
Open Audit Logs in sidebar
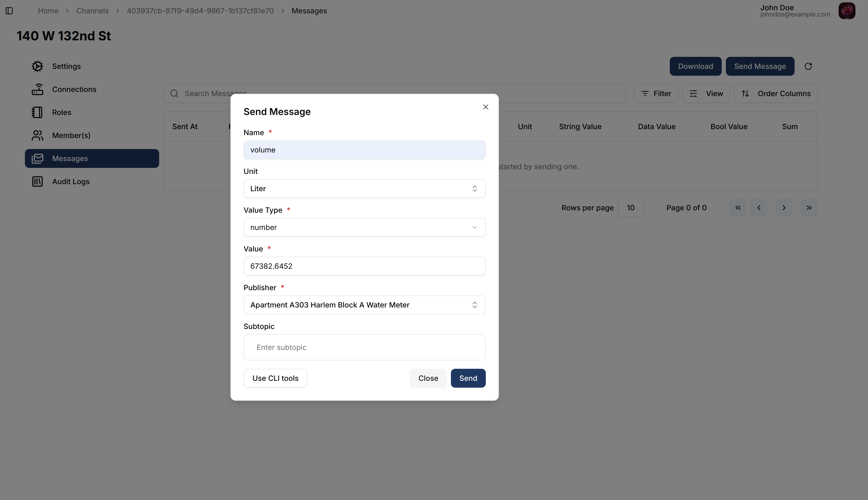(x=92, y=181)
